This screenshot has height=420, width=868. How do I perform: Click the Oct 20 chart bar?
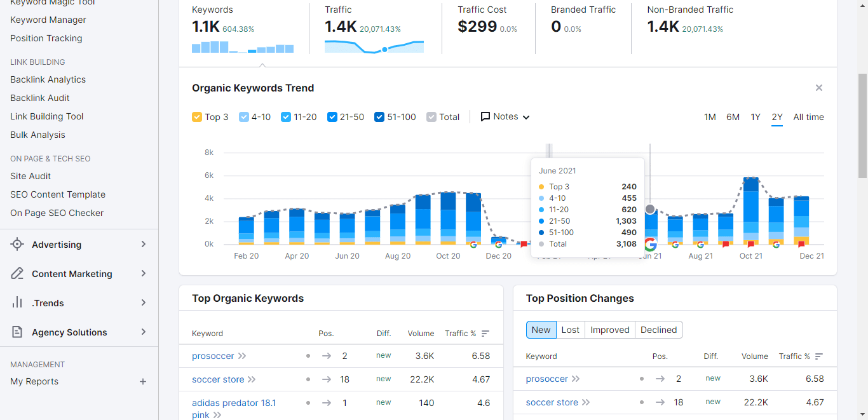point(448,218)
